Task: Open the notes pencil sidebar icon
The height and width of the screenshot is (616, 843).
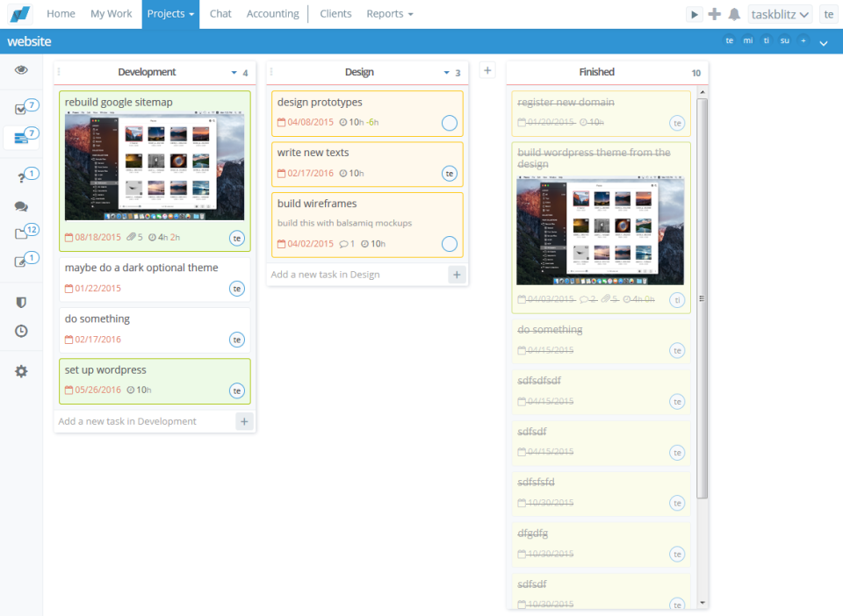Action: point(21,260)
